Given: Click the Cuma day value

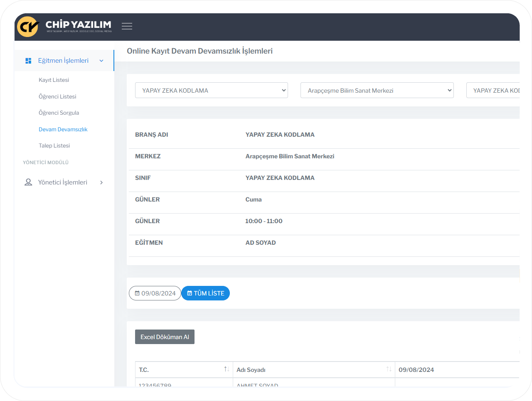Looking at the screenshot, I should pos(254,199).
